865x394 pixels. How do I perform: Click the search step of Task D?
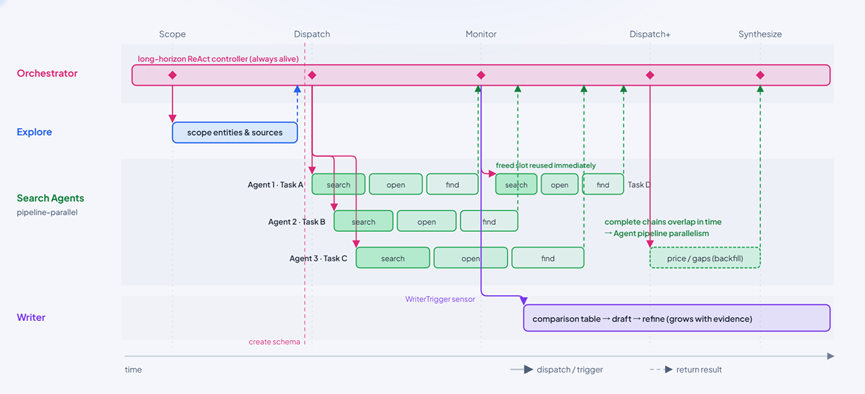pos(516,184)
